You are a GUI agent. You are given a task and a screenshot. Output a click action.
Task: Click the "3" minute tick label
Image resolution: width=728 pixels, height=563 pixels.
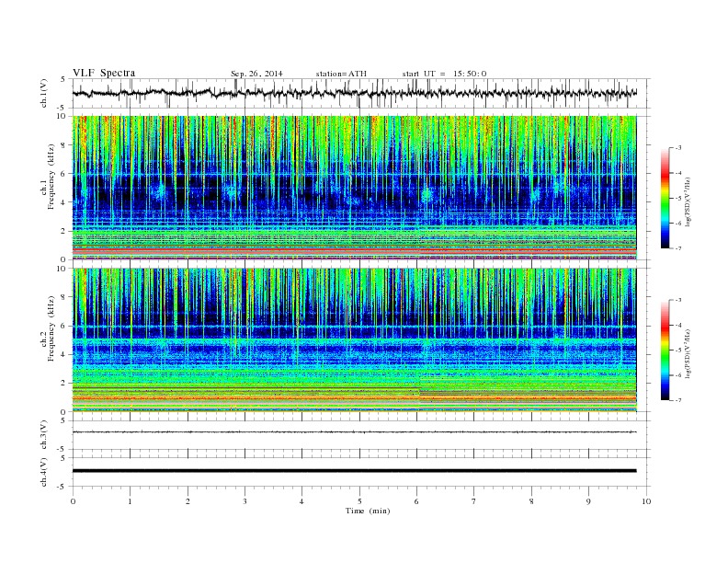pos(245,501)
